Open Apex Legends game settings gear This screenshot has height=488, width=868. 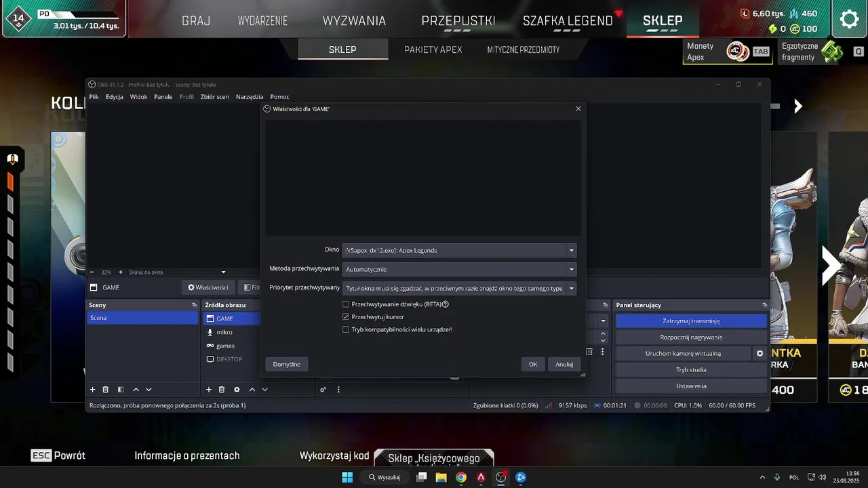click(849, 19)
